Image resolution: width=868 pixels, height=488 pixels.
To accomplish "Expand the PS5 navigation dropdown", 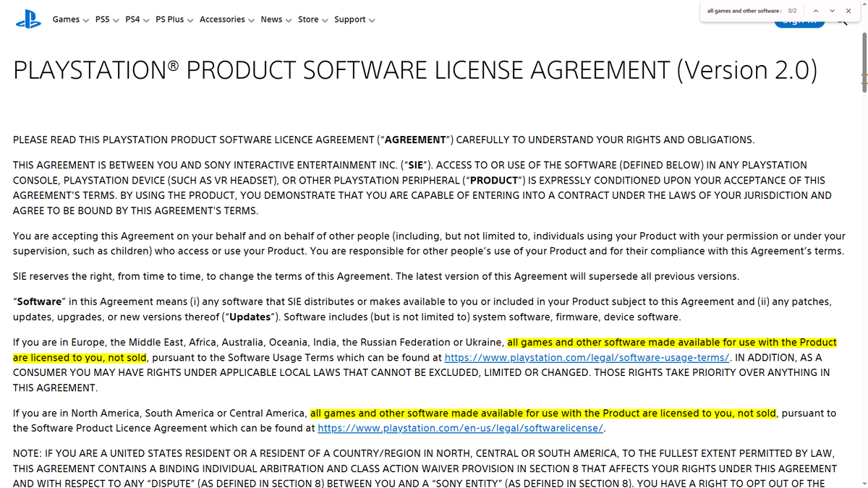I will [x=107, y=20].
